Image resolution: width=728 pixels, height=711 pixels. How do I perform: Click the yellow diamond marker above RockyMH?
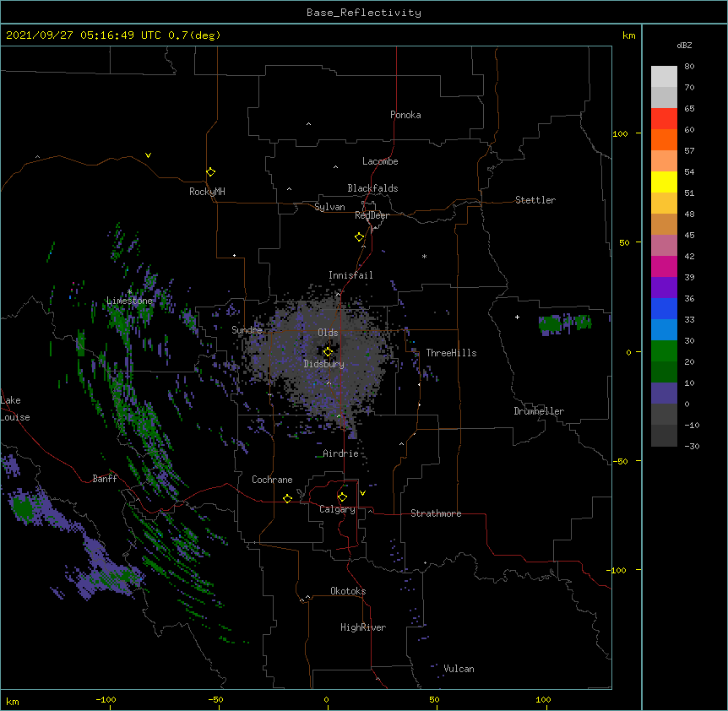point(211,172)
